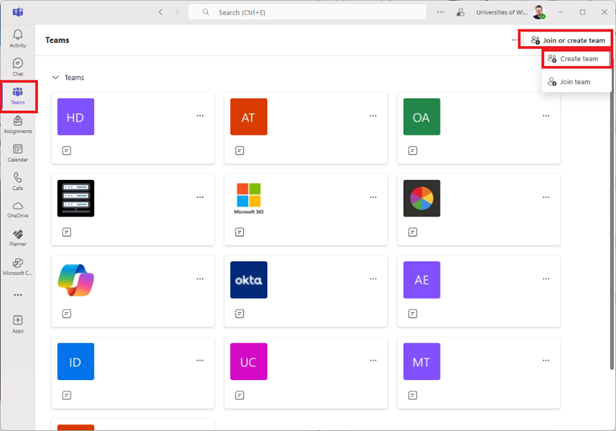Open the AT team tile
The height and width of the screenshot is (431, 616).
[x=248, y=117]
